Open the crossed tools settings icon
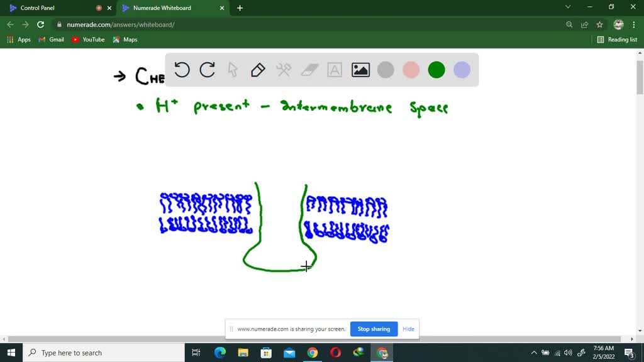The height and width of the screenshot is (362, 644). pos(284,70)
